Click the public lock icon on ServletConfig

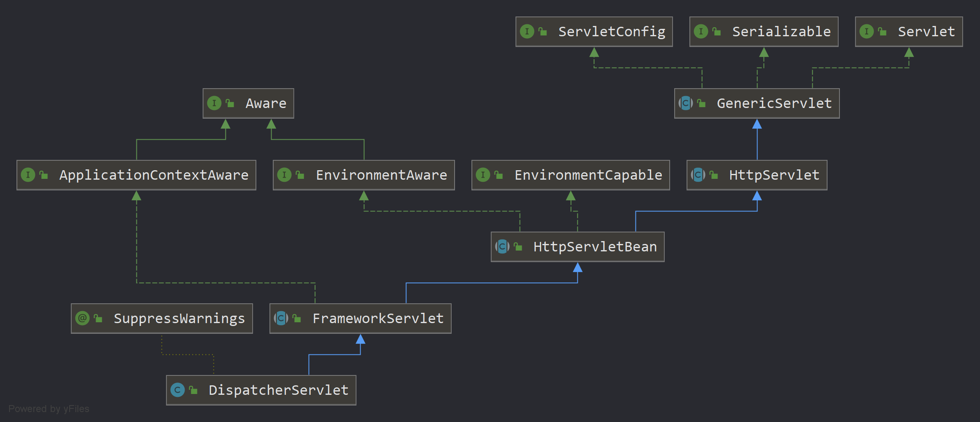(x=543, y=31)
